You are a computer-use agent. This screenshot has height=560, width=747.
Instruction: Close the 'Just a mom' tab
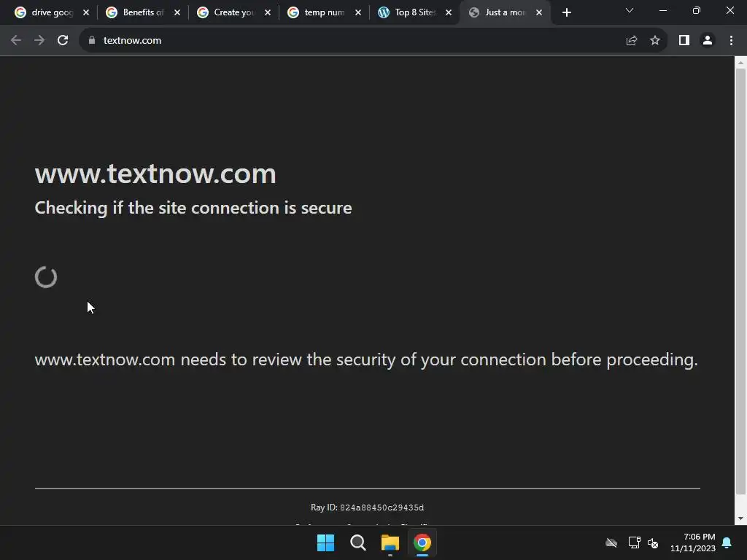tap(539, 13)
